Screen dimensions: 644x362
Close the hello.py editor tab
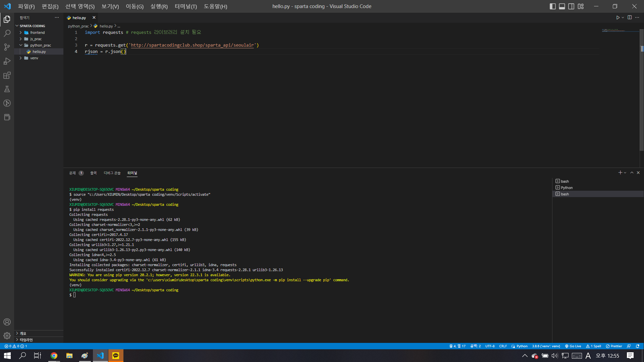94,17
